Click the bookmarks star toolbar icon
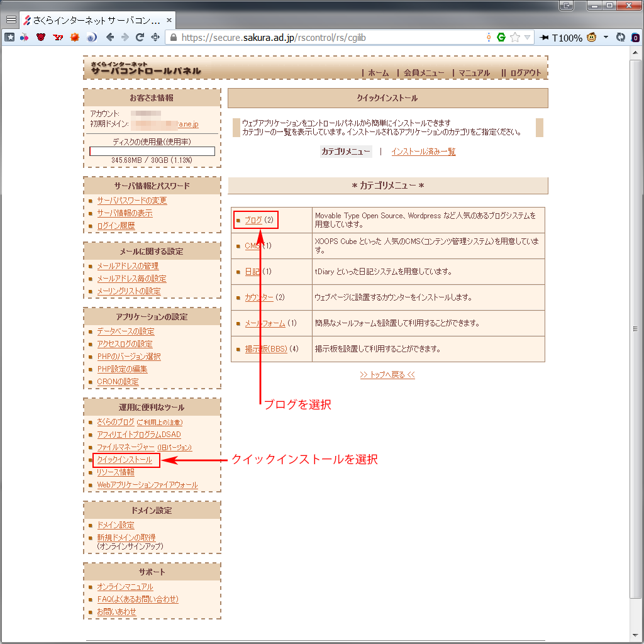644x644 pixels. [9, 37]
